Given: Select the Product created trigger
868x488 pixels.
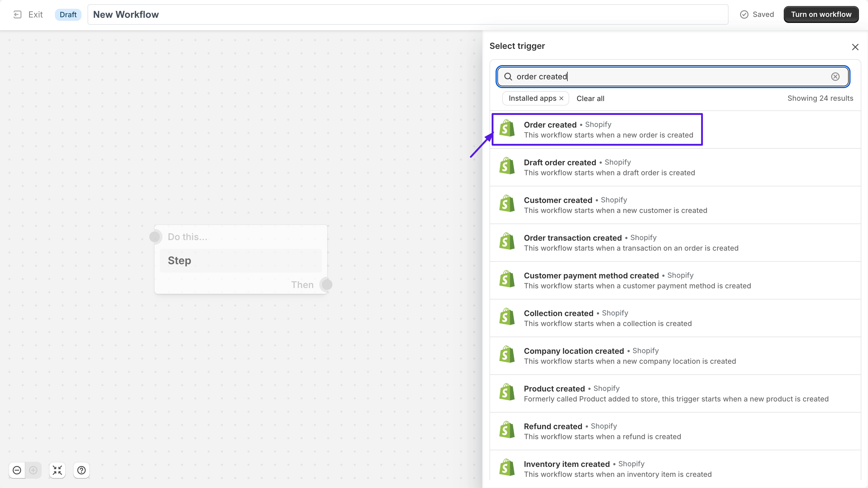Looking at the screenshot, I should tap(675, 394).
